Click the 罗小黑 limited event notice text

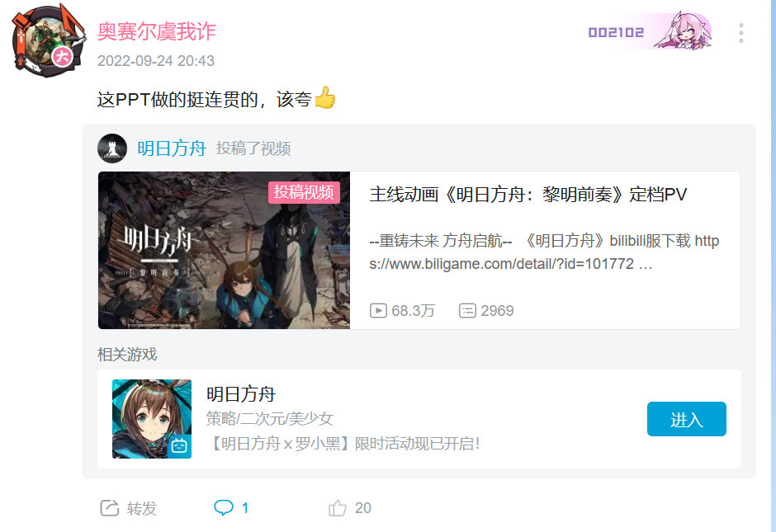click(343, 444)
